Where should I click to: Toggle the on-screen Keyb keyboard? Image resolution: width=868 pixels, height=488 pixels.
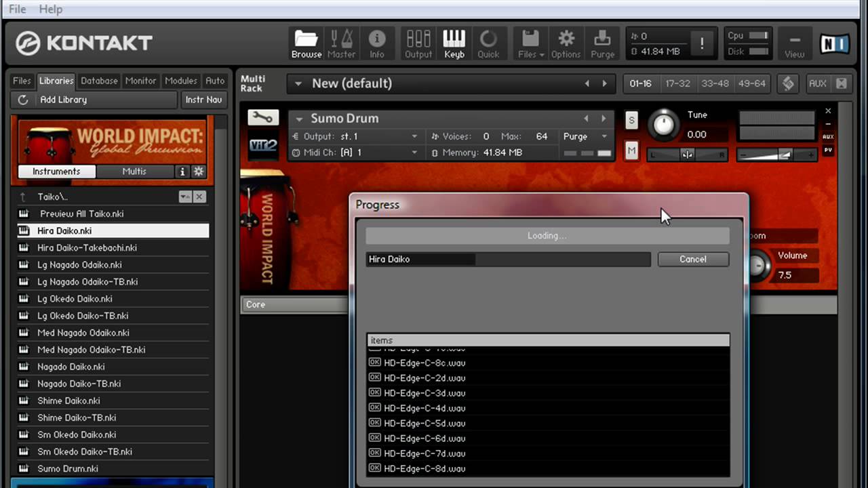tap(454, 43)
